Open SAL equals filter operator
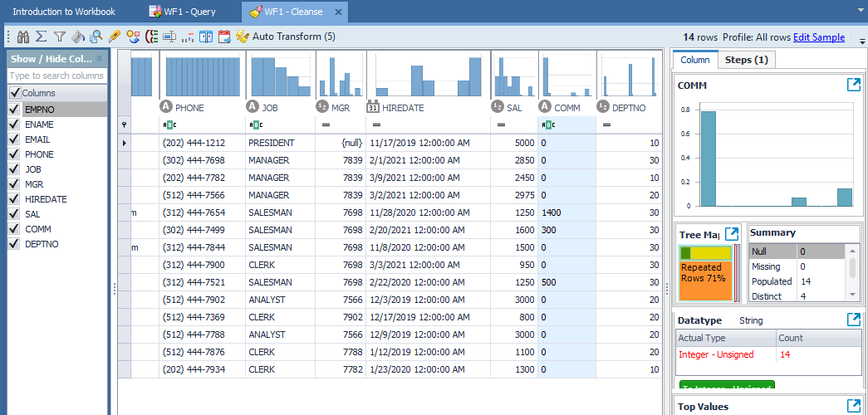The width and height of the screenshot is (868, 415). click(501, 125)
